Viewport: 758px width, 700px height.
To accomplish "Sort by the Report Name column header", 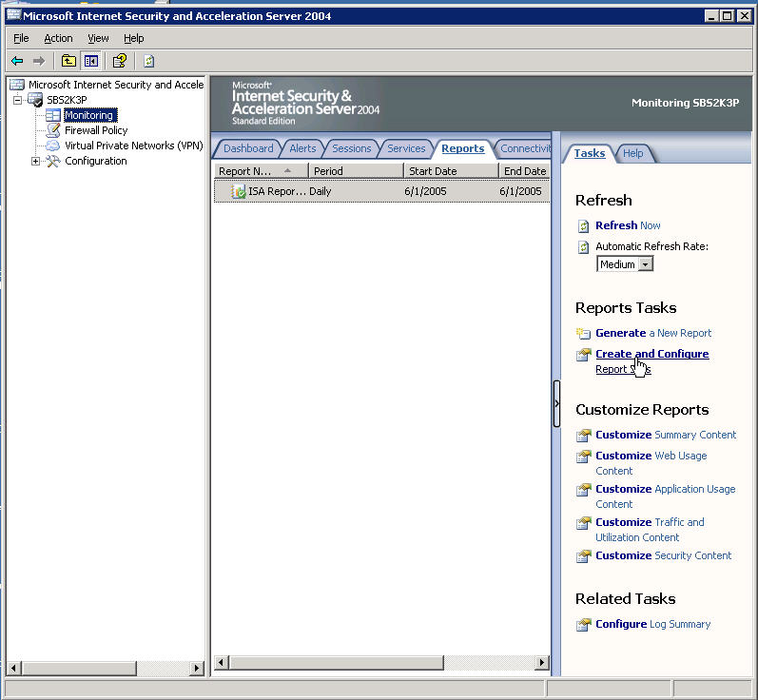I will pyautogui.click(x=261, y=170).
